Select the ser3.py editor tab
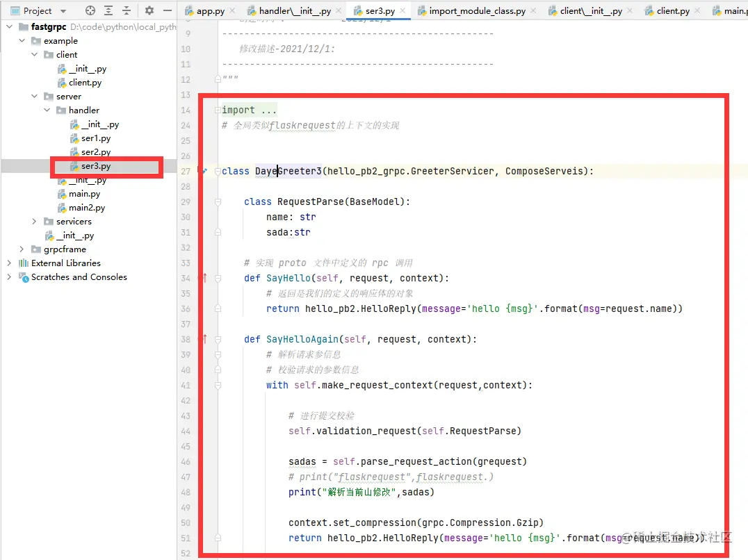Image resolution: width=748 pixels, height=560 pixels. tap(380, 11)
